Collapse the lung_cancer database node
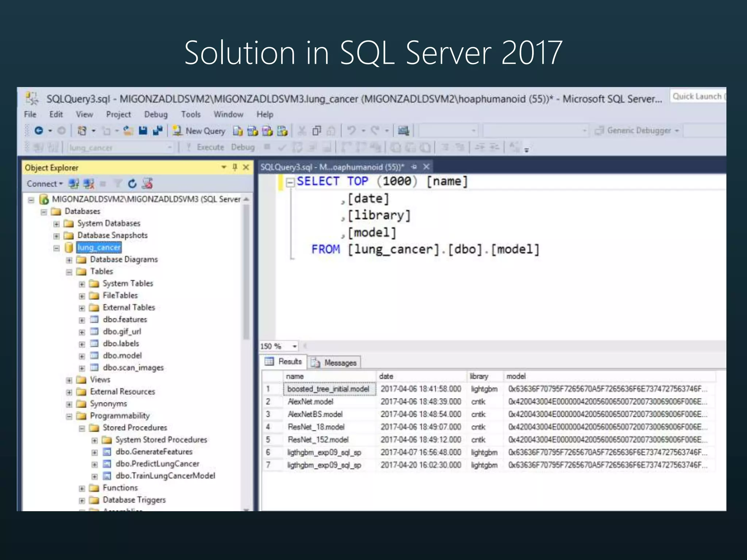 tap(56, 248)
